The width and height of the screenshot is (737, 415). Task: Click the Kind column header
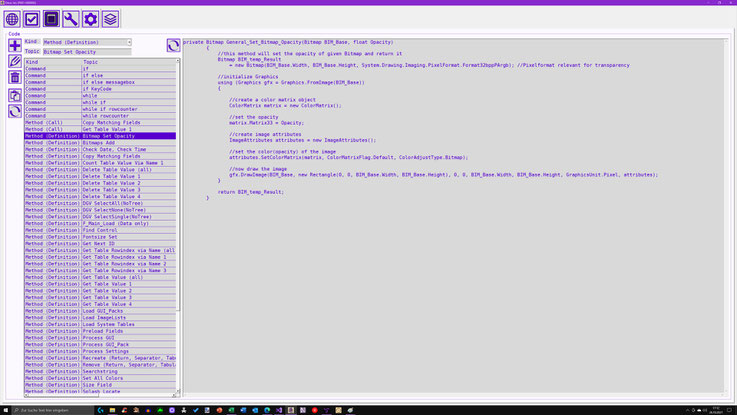tap(53, 62)
